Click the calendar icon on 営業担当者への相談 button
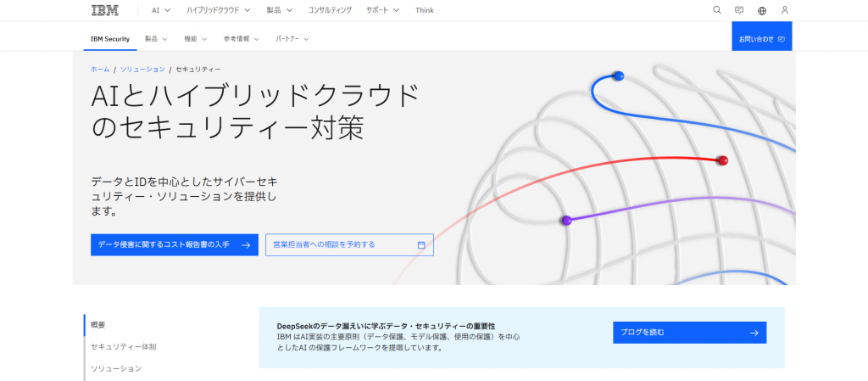The image size is (868, 381). pyautogui.click(x=421, y=244)
